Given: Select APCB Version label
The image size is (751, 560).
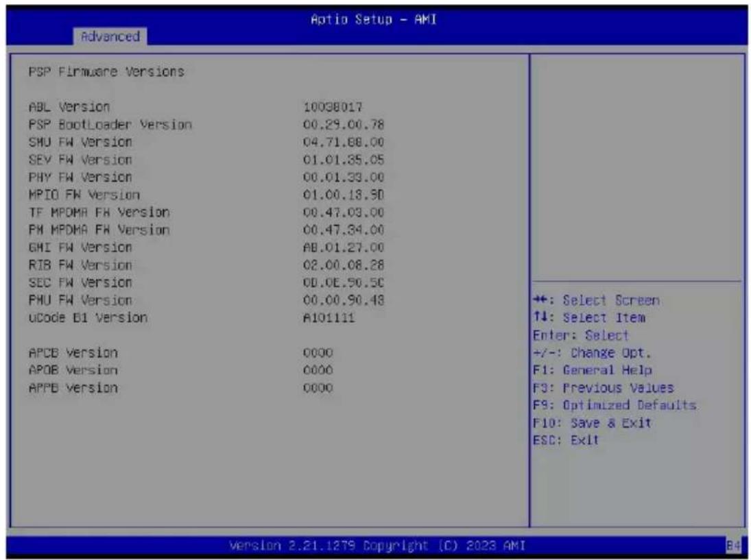Looking at the screenshot, I should (x=73, y=353).
